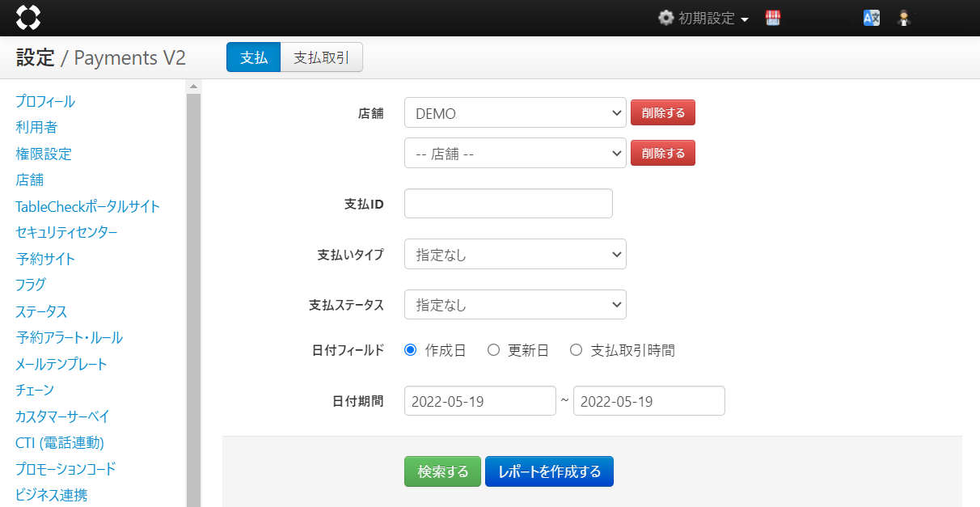The width and height of the screenshot is (980, 507).
Task: Click the sidebar scrollbar up arrow
Action: pos(193,87)
